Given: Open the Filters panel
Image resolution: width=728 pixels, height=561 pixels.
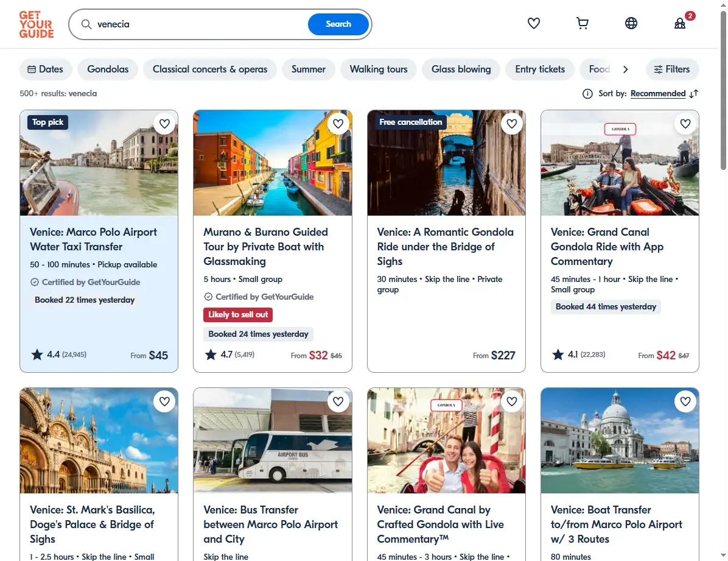Looking at the screenshot, I should point(672,69).
